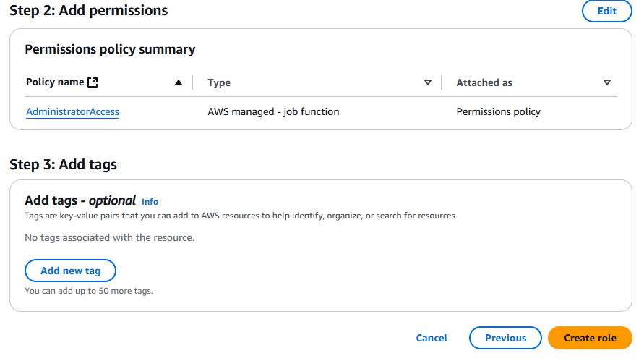Cancel the role creation
The image size is (644, 361).
432,338
